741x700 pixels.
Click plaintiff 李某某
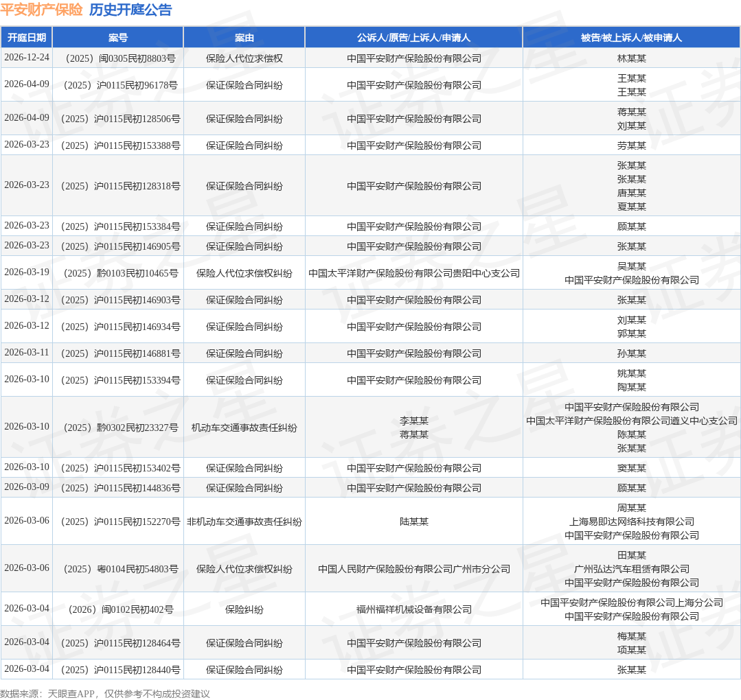414,421
